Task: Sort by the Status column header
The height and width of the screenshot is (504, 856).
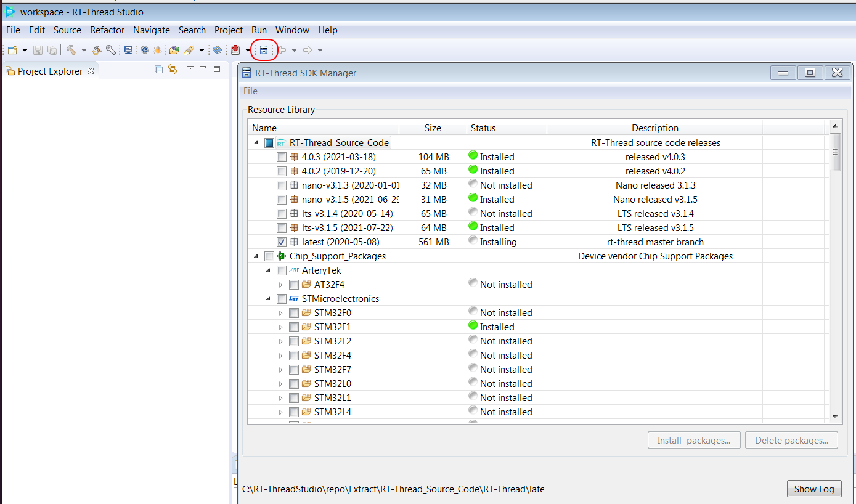Action: [507, 128]
